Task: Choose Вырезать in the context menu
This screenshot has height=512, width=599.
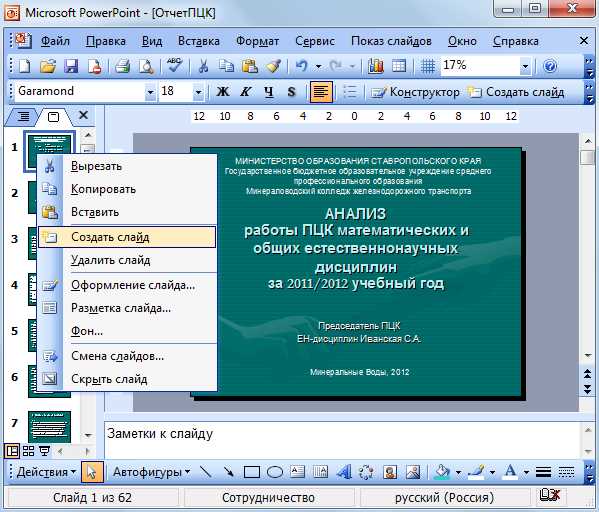Action: pyautogui.click(x=127, y=166)
